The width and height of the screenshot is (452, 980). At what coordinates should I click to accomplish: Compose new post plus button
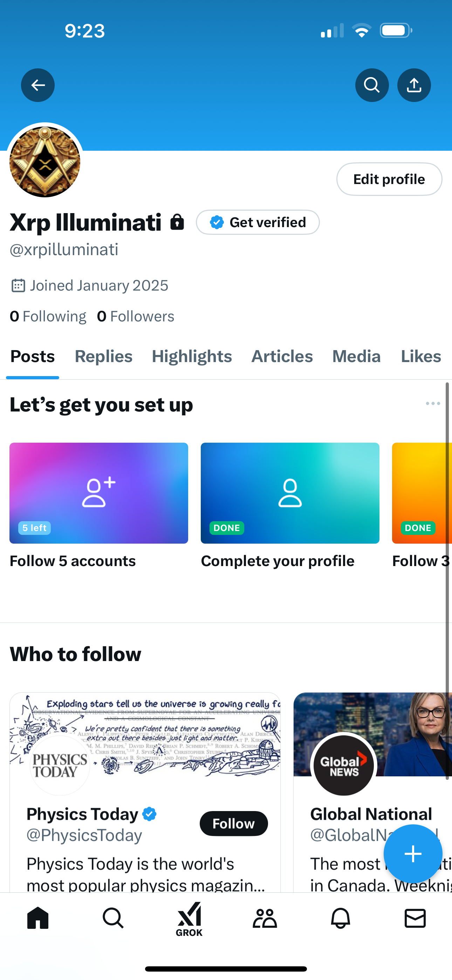click(413, 854)
